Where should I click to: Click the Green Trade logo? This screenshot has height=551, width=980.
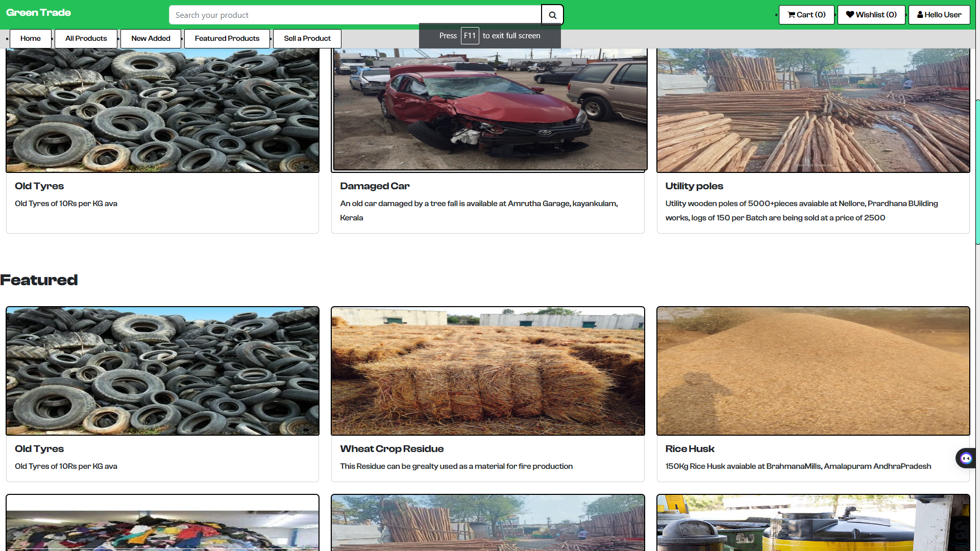point(39,13)
